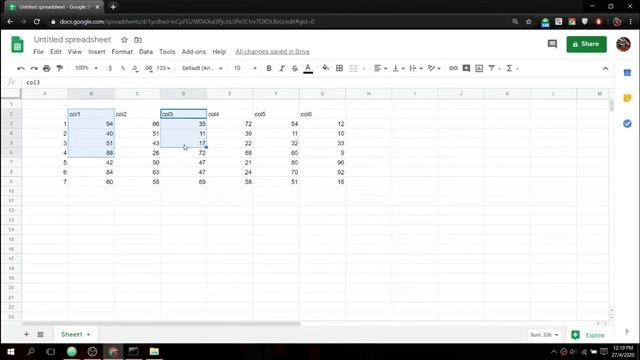The height and width of the screenshot is (360, 640).
Task: Open the text color picker
Action: click(308, 69)
